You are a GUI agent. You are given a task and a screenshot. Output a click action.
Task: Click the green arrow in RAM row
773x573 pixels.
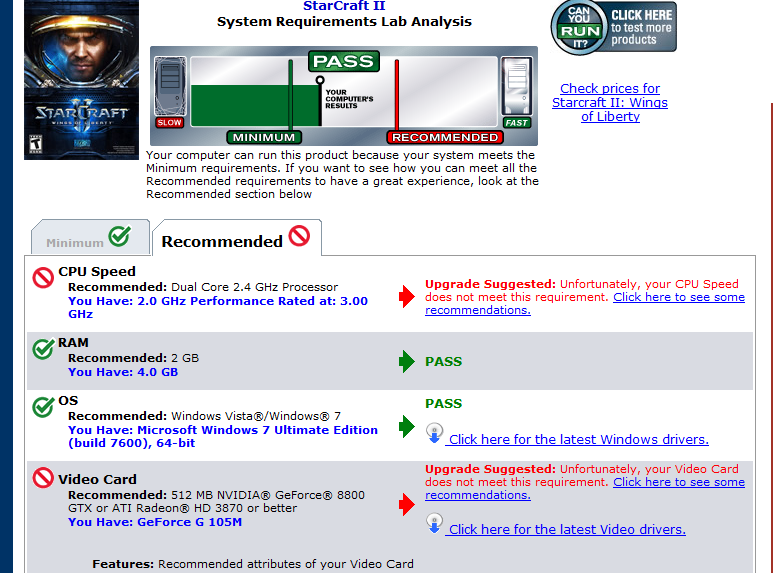pos(407,361)
